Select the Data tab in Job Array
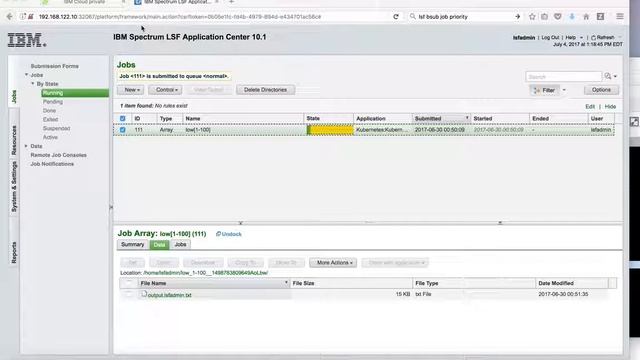The height and width of the screenshot is (360, 640). pos(159,244)
